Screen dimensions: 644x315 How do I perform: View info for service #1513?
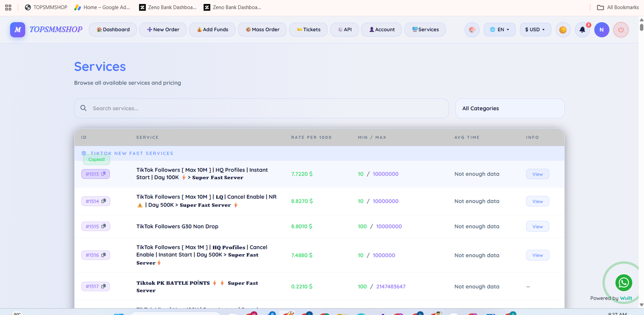click(537, 174)
